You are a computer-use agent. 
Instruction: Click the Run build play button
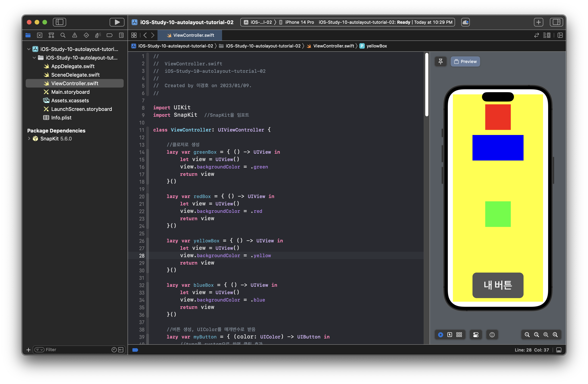pos(117,22)
